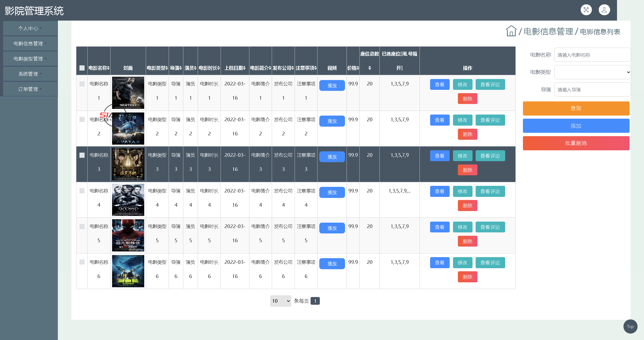Open the rows-per-page dropdown showing 10
This screenshot has width=644, height=340.
pos(280,301)
